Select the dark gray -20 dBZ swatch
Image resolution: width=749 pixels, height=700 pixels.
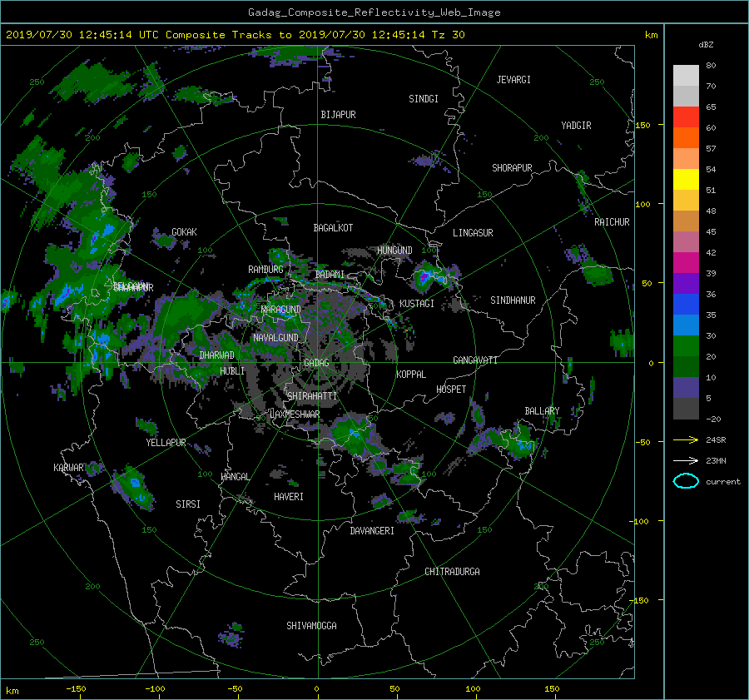pyautogui.click(x=686, y=409)
